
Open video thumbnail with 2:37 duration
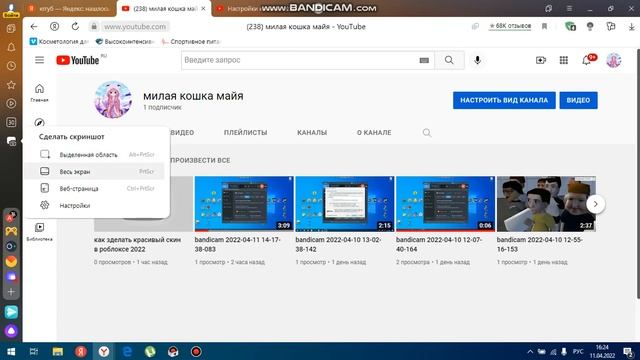point(546,204)
